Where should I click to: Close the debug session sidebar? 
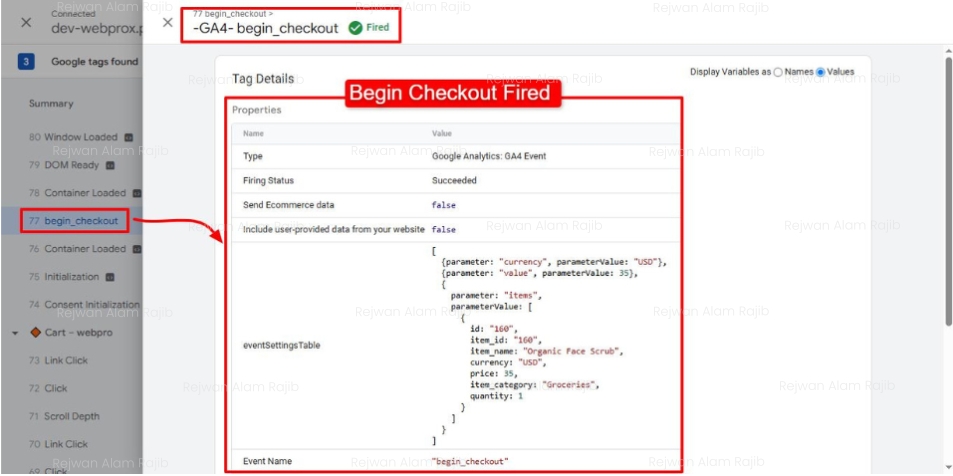pyautogui.click(x=26, y=21)
